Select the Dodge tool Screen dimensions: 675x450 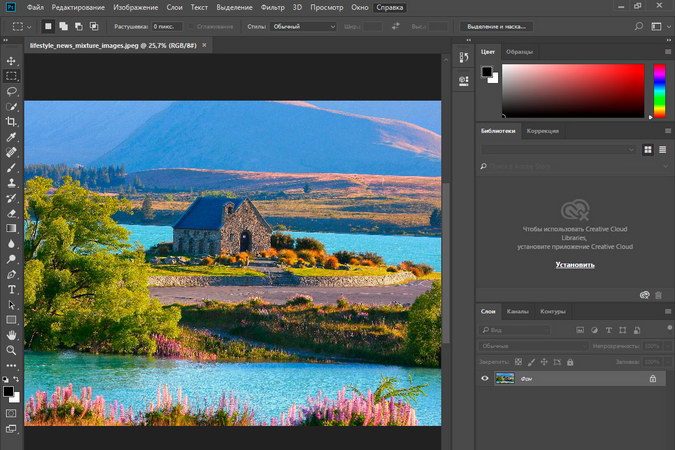(x=11, y=259)
